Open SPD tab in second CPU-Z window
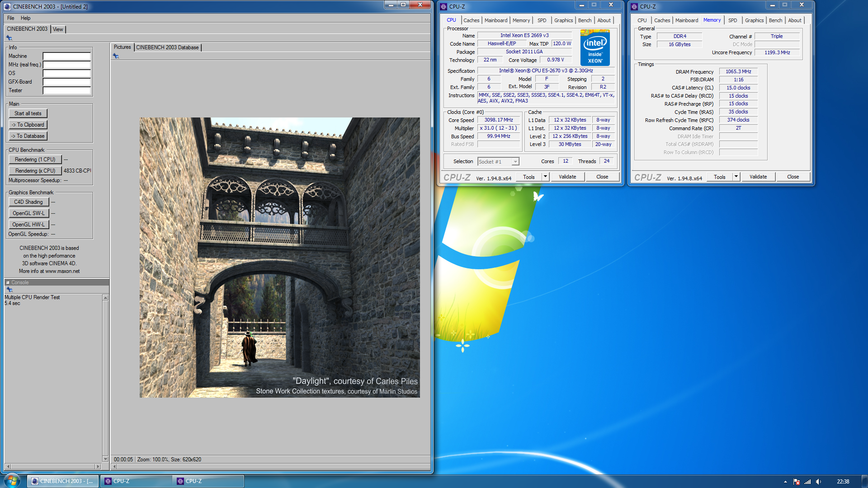The width and height of the screenshot is (868, 488). [733, 20]
